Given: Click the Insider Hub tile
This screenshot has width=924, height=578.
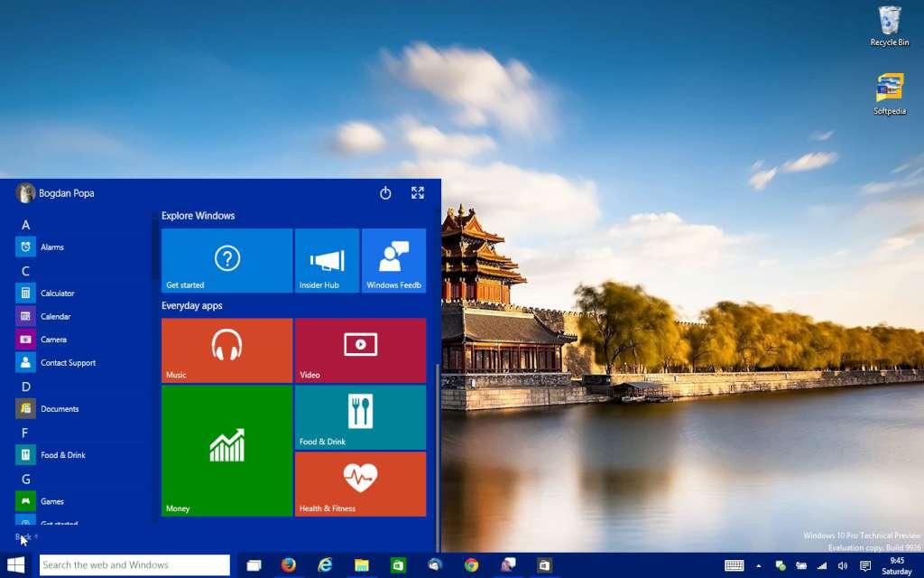Looking at the screenshot, I should tap(327, 261).
